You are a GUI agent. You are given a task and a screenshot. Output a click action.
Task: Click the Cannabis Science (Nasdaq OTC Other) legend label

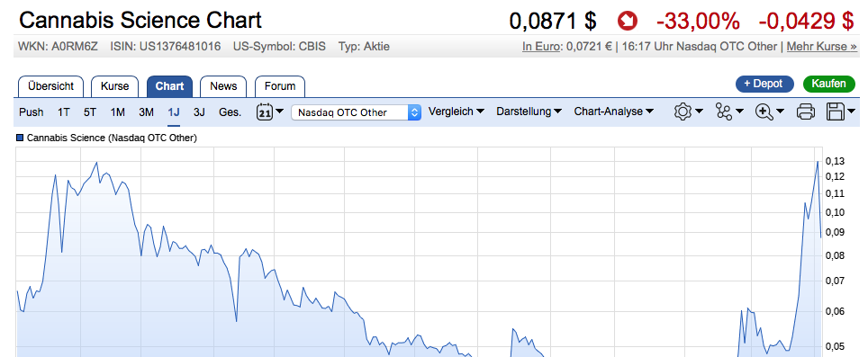[112, 138]
